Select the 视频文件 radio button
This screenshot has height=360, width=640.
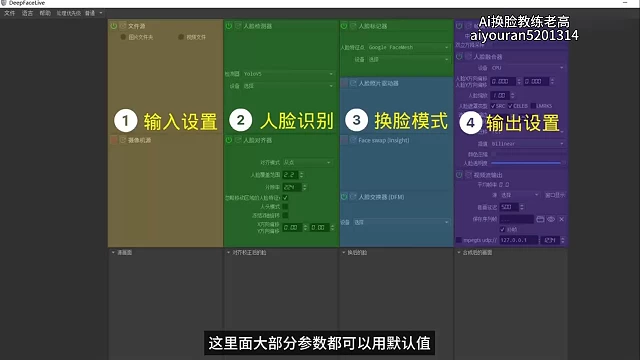(x=181, y=37)
